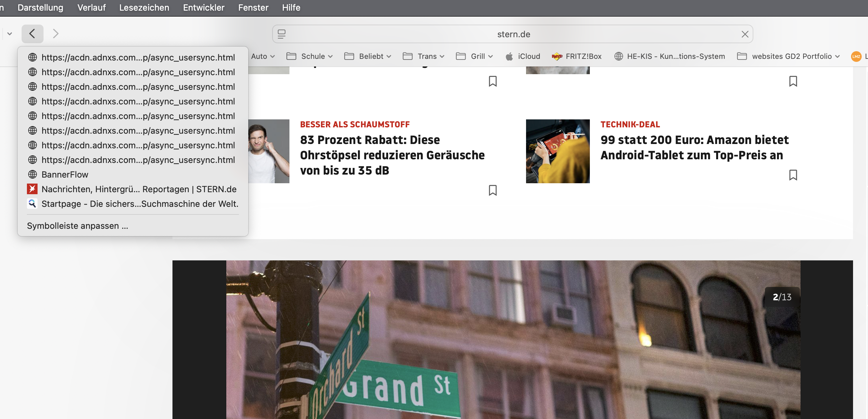Go back to BannerFlow history entry
The width and height of the screenshot is (868, 419).
click(133, 174)
